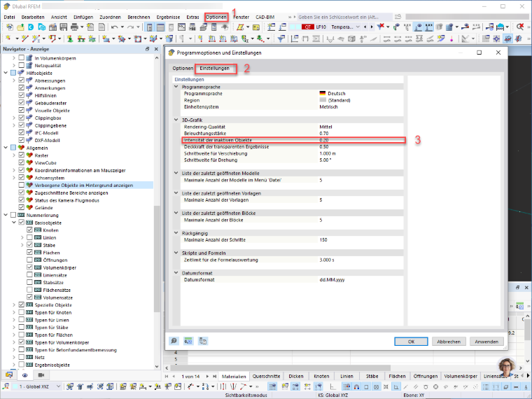Click the printer icon in the toolbar

(74, 27)
